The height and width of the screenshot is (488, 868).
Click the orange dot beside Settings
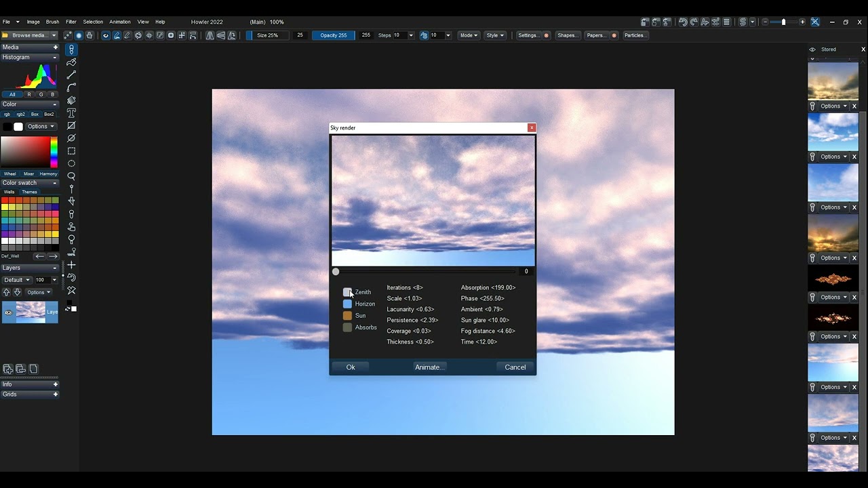[x=547, y=35]
